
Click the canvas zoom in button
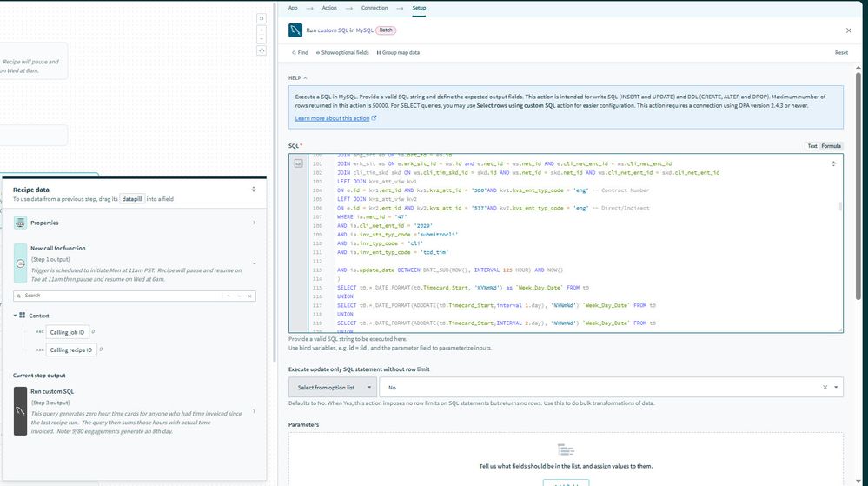click(263, 29)
